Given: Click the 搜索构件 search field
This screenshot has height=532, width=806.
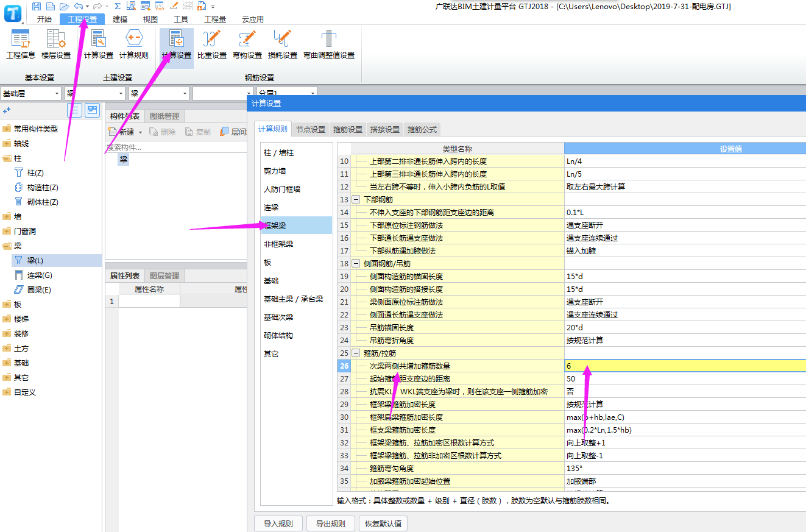Looking at the screenshot, I should pos(177,147).
